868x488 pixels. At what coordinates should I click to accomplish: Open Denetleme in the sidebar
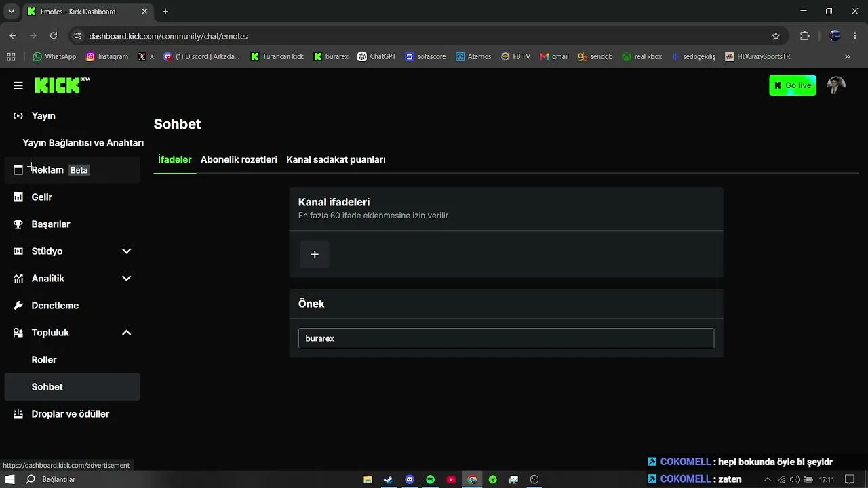(73, 306)
